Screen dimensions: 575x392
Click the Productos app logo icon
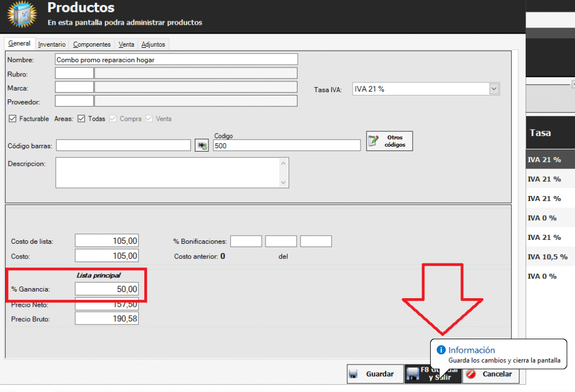(x=20, y=16)
